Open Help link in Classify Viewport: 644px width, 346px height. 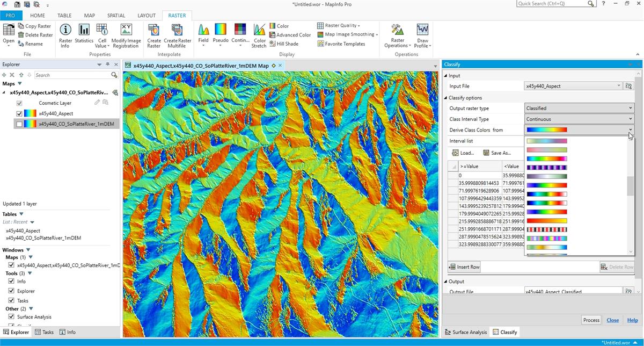633,320
